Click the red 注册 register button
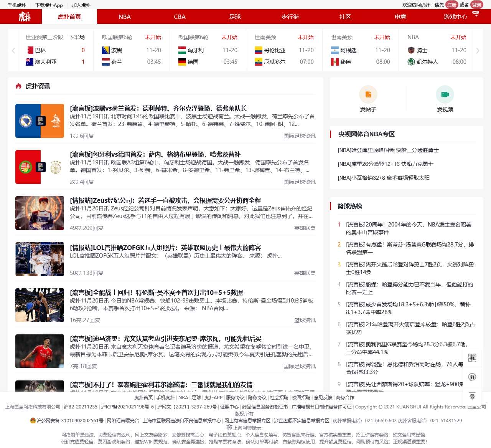The image size is (491, 448). (x=452, y=5)
